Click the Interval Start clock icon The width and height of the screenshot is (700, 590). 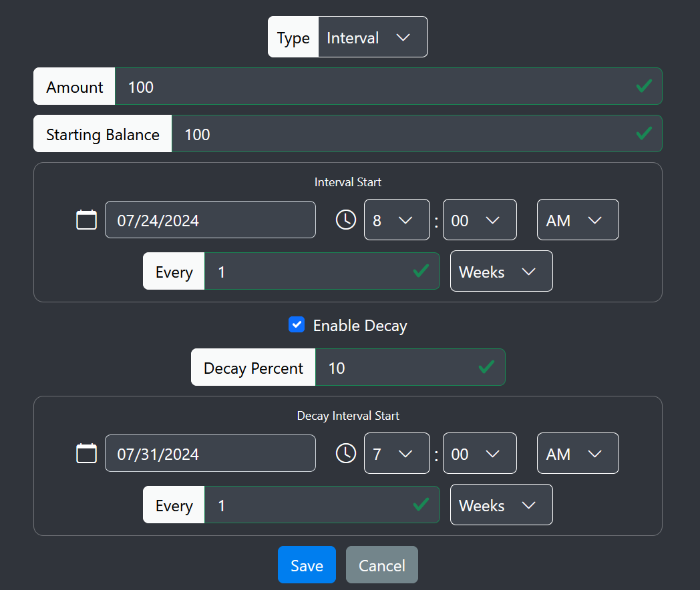(x=345, y=219)
